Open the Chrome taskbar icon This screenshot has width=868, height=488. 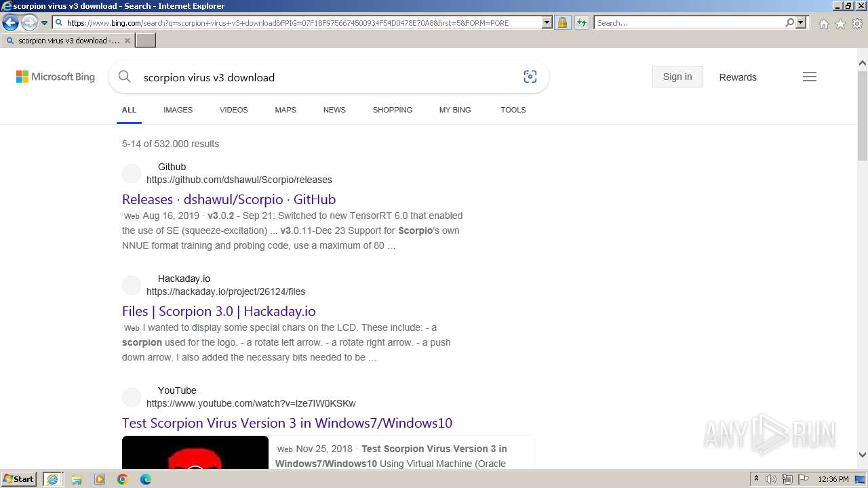pos(123,479)
